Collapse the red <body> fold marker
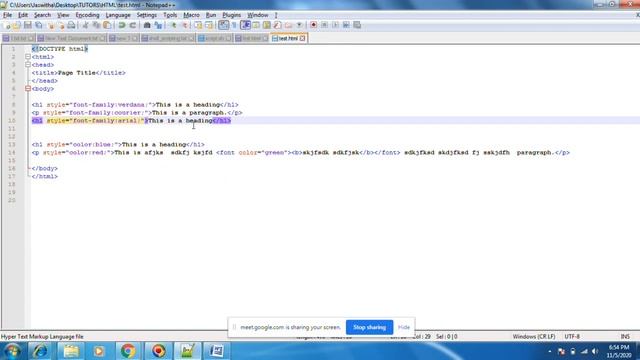 tap(28, 89)
